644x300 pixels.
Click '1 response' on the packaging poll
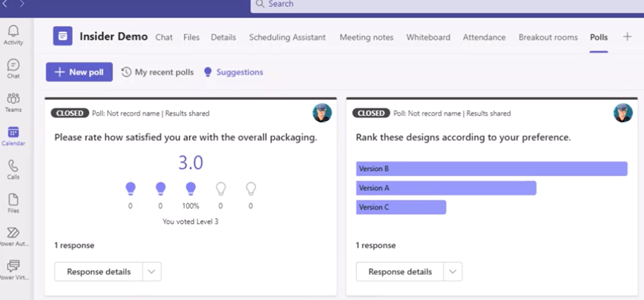pyautogui.click(x=74, y=245)
